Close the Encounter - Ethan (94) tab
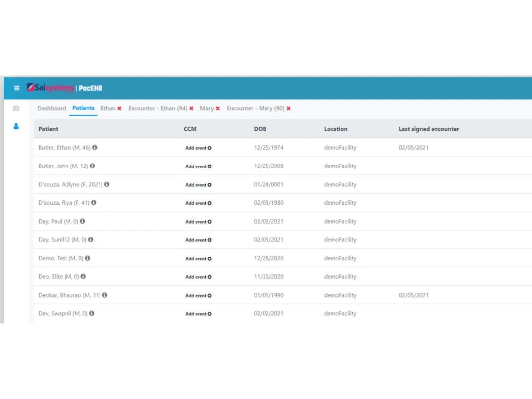Screen dimensions: 532x399 point(191,108)
